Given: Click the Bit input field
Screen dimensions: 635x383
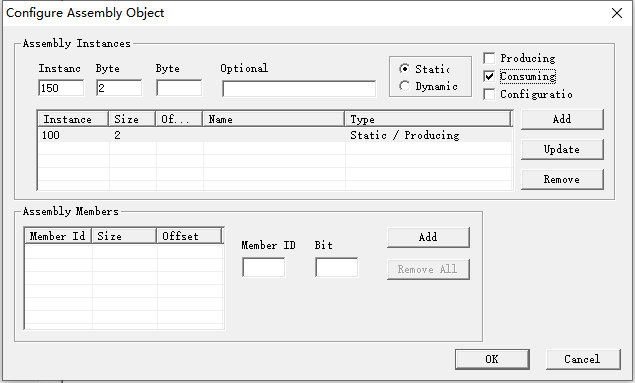Looking at the screenshot, I should pyautogui.click(x=337, y=267).
